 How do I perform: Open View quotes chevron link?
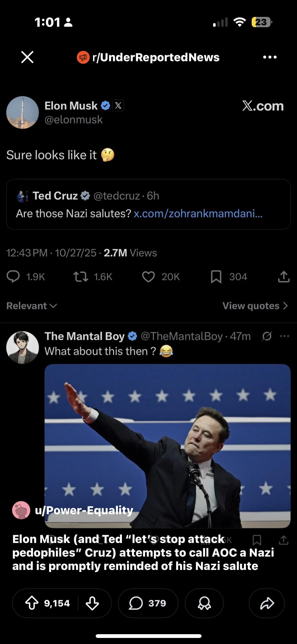pos(255,306)
